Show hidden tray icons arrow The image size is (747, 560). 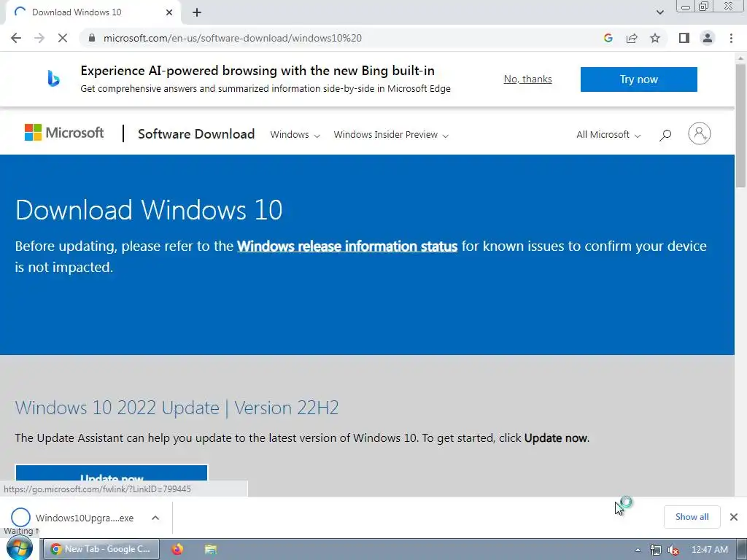click(638, 550)
